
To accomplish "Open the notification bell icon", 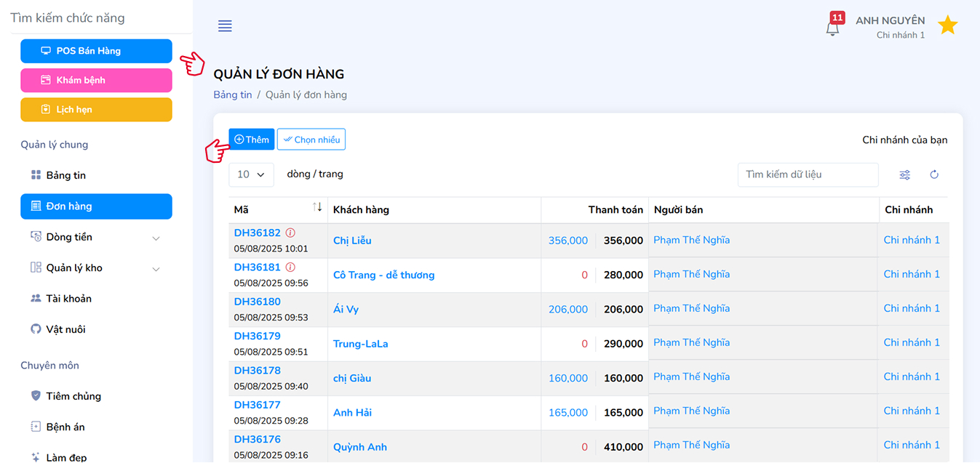I will (833, 28).
